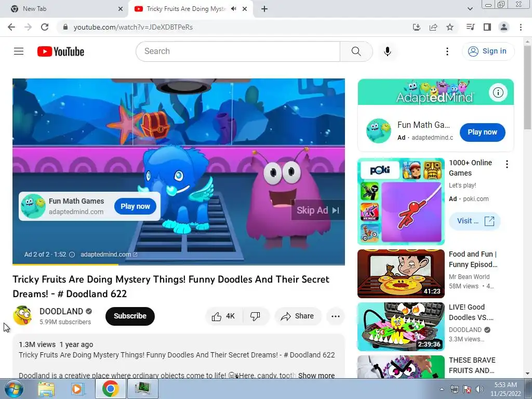Click Play now on video ad overlay

click(x=135, y=206)
